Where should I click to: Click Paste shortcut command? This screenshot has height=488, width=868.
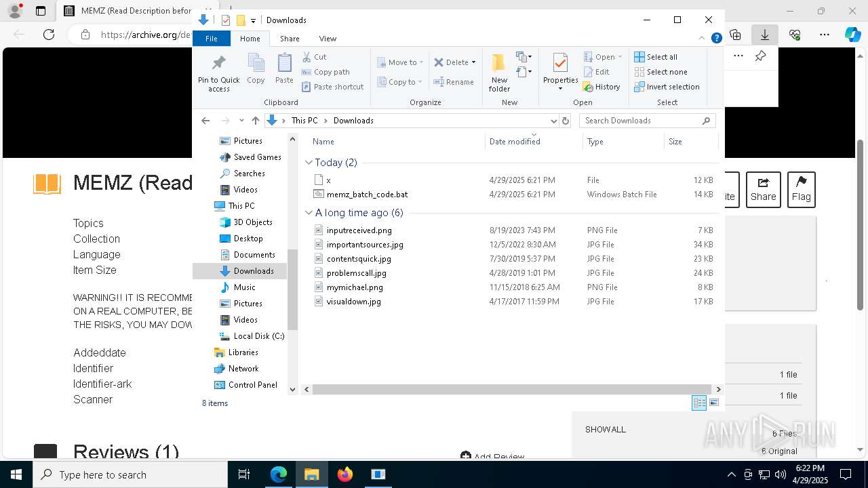click(333, 87)
